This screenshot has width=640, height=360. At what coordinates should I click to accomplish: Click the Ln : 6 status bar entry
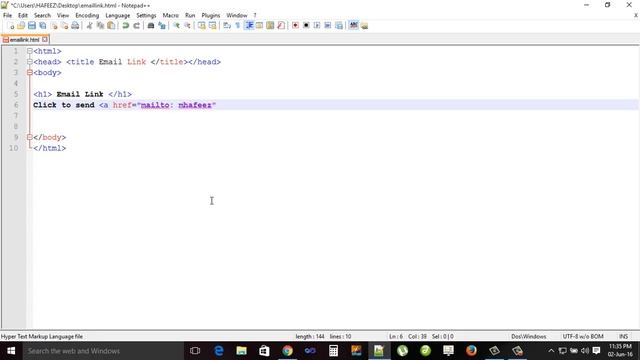tap(396, 336)
